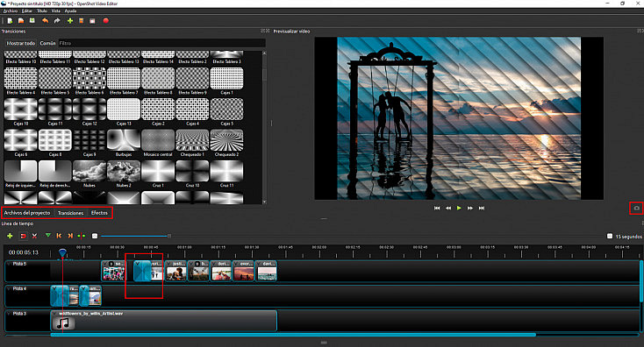Viewport: 644px width, 347px height.
Task: Start export with the red record button
Action: tap(106, 20)
